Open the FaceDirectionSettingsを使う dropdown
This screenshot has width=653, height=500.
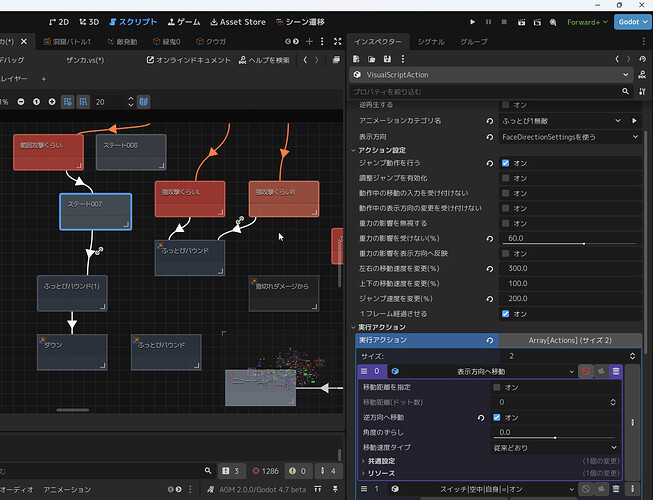click(x=570, y=137)
